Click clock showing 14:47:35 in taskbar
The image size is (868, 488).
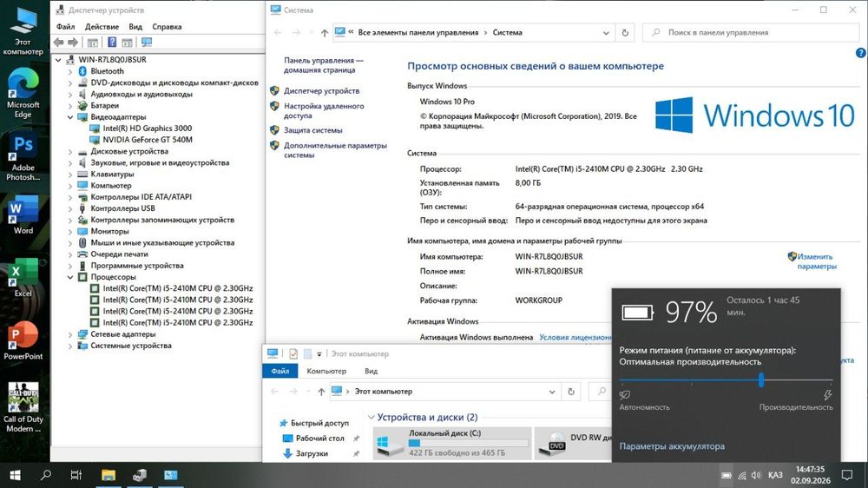coord(811,469)
